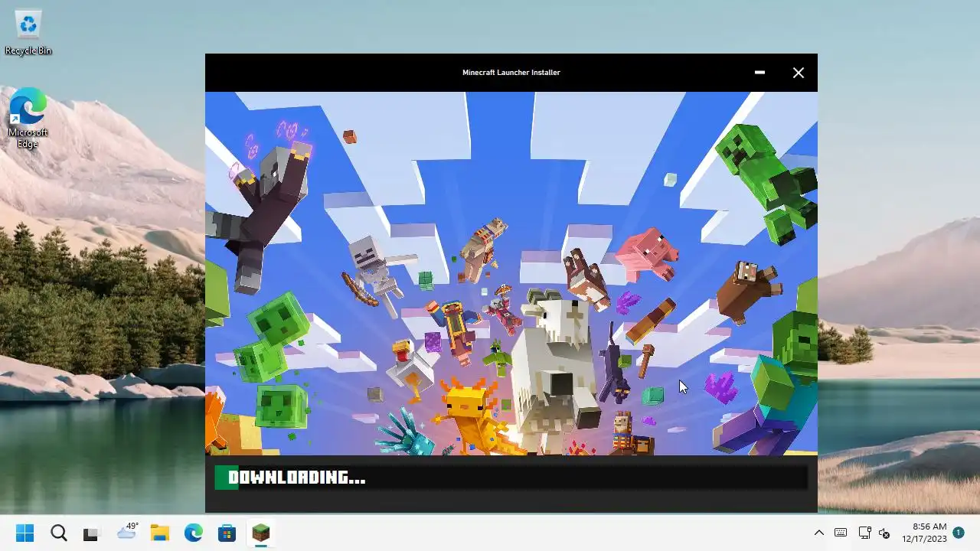Click the muted volume tray icon
This screenshot has width=980, height=551.
click(884, 533)
